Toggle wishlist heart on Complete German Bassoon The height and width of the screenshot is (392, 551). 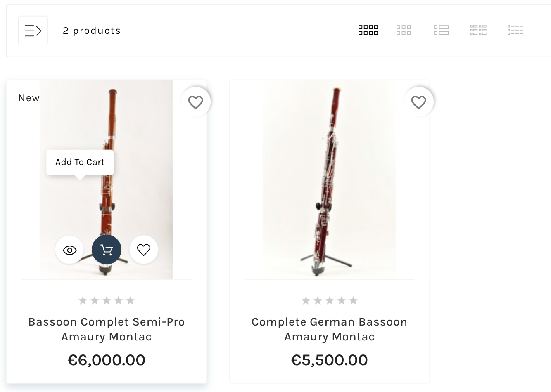[418, 102]
